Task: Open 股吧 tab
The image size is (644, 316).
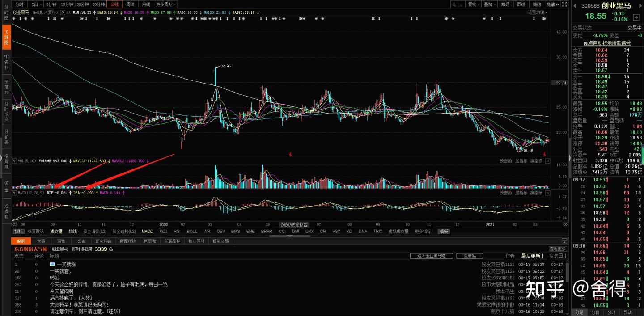Action: [21, 241]
